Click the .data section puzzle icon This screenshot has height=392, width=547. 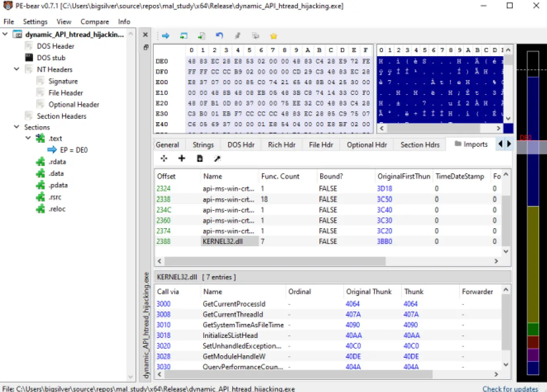[x=40, y=173]
